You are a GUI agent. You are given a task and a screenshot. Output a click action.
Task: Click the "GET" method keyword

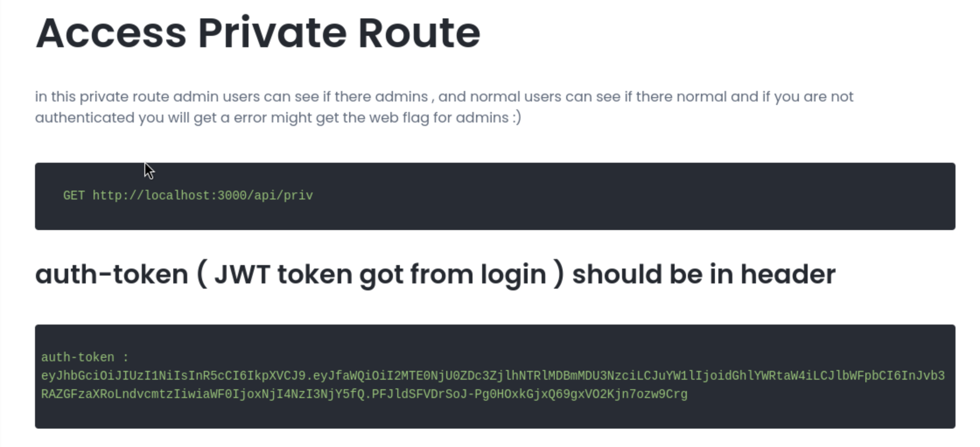point(73,196)
